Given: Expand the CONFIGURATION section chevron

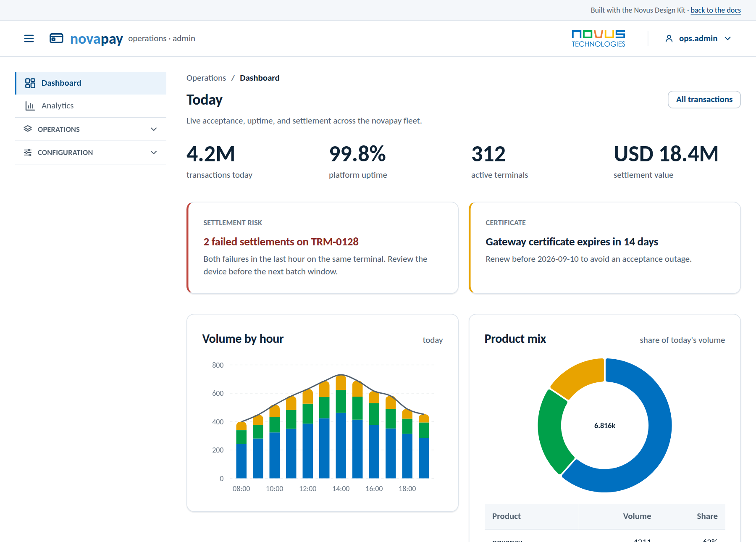Looking at the screenshot, I should pos(154,153).
